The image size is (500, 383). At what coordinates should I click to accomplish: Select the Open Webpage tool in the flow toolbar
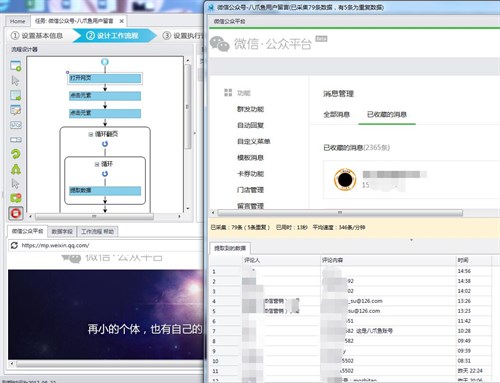tap(16, 66)
